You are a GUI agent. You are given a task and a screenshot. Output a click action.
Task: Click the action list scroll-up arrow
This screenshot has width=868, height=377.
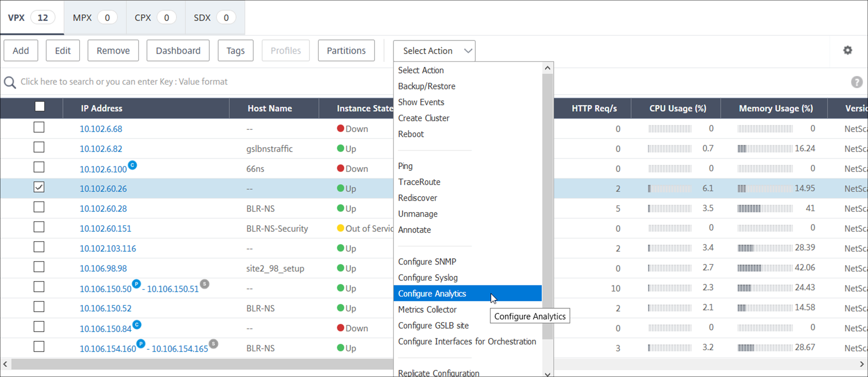click(x=547, y=68)
